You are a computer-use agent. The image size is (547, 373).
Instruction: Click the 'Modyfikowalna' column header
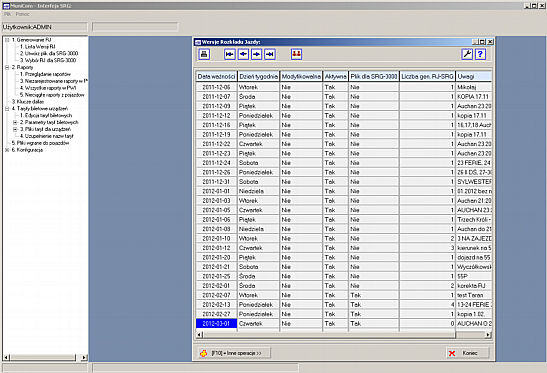pyautogui.click(x=301, y=76)
